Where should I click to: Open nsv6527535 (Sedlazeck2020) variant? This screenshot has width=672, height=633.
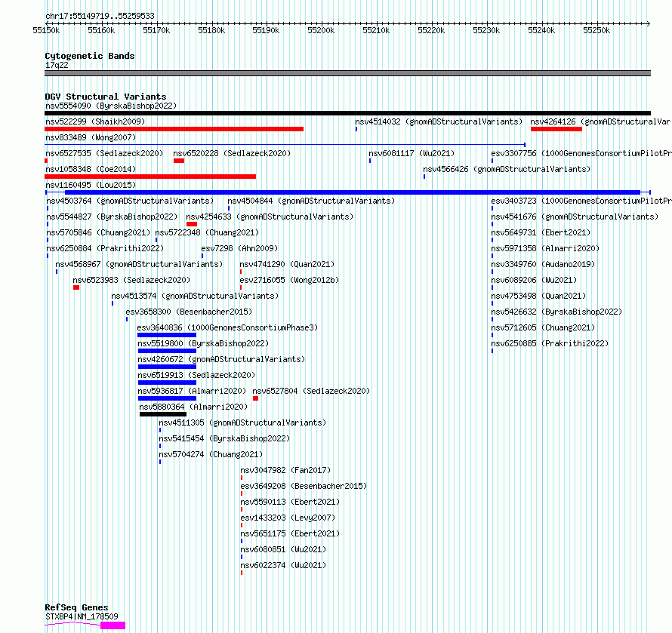pyautogui.click(x=104, y=153)
